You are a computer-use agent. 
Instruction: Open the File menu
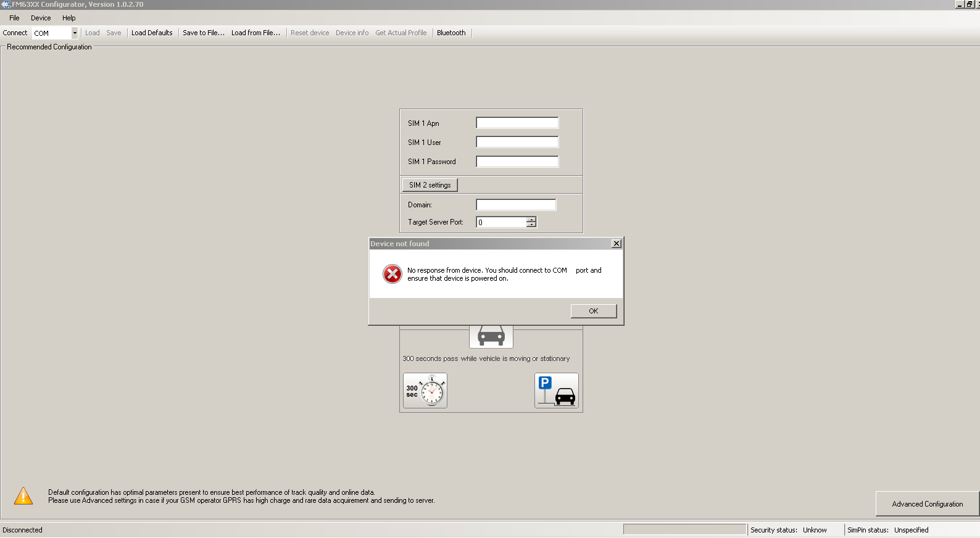pyautogui.click(x=14, y=18)
